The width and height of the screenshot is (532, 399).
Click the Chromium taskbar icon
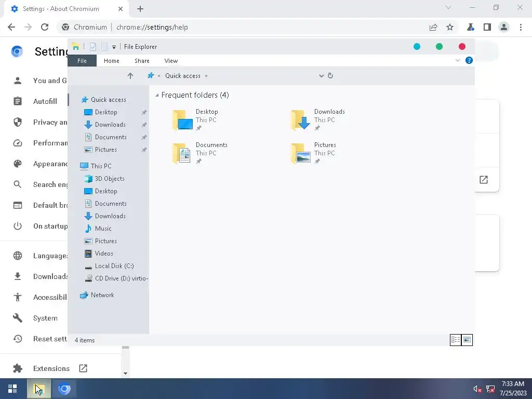[64, 389]
